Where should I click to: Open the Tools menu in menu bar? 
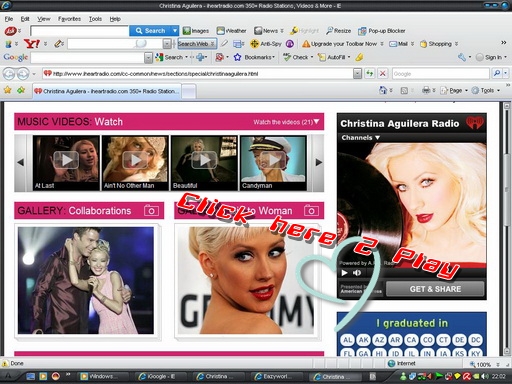pyautogui.click(x=95, y=19)
